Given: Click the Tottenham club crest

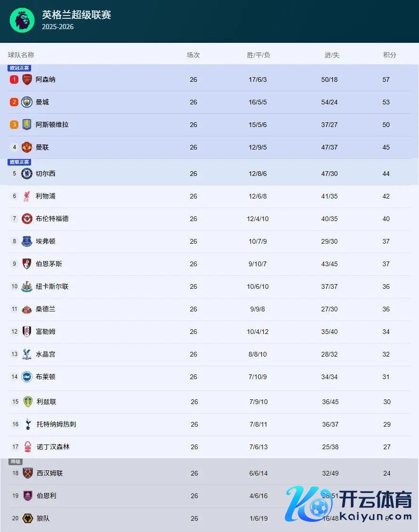Looking at the screenshot, I should (28, 424).
